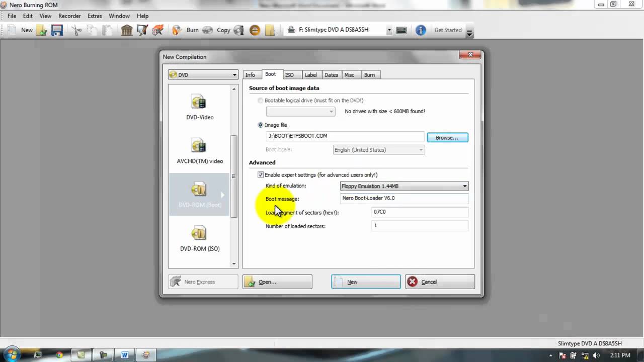Click the New compilation toolbar icon

coord(12,30)
